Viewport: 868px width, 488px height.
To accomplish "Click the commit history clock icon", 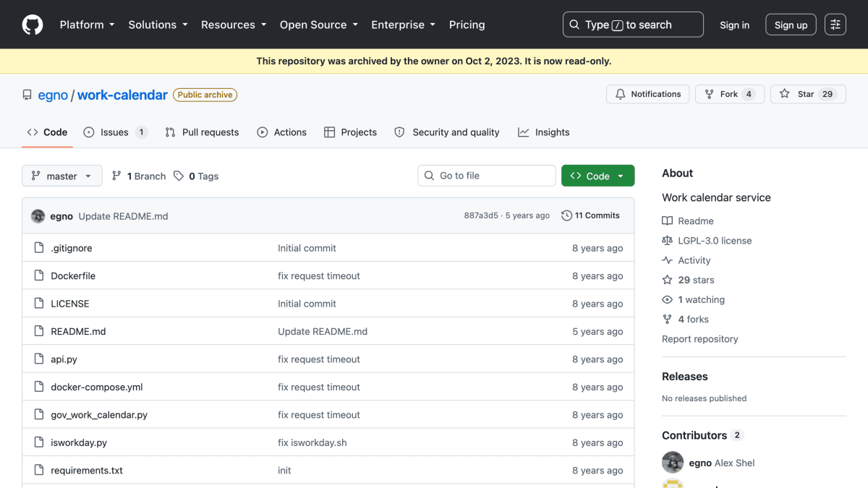I will (567, 215).
